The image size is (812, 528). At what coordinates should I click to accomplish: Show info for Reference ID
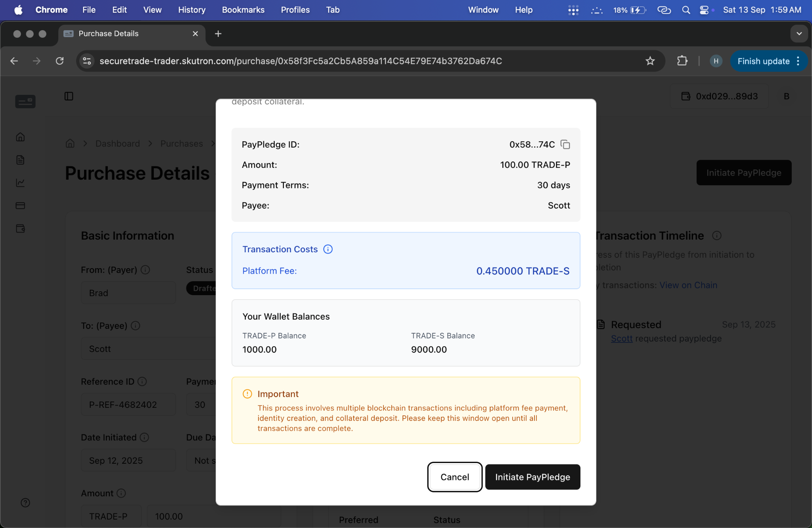click(x=142, y=381)
